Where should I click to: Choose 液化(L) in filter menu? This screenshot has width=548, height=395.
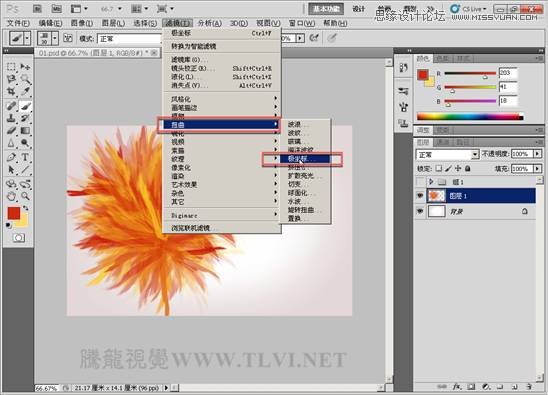coord(222,77)
